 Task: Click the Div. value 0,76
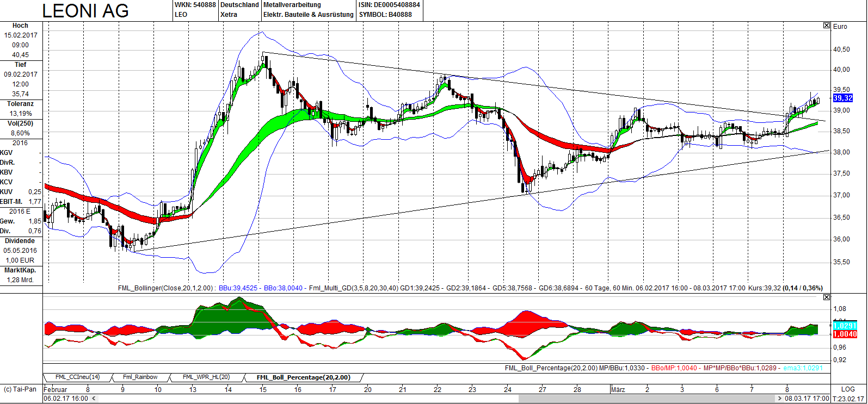point(35,231)
